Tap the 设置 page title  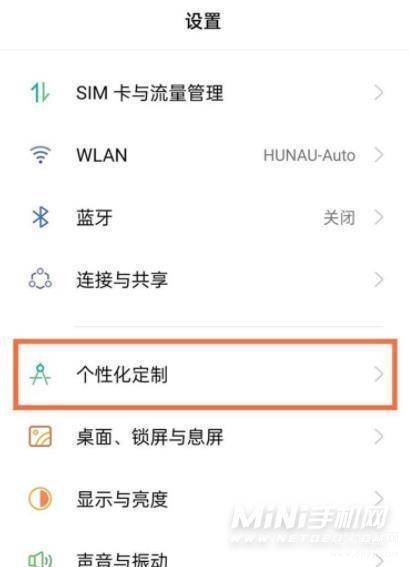click(203, 21)
